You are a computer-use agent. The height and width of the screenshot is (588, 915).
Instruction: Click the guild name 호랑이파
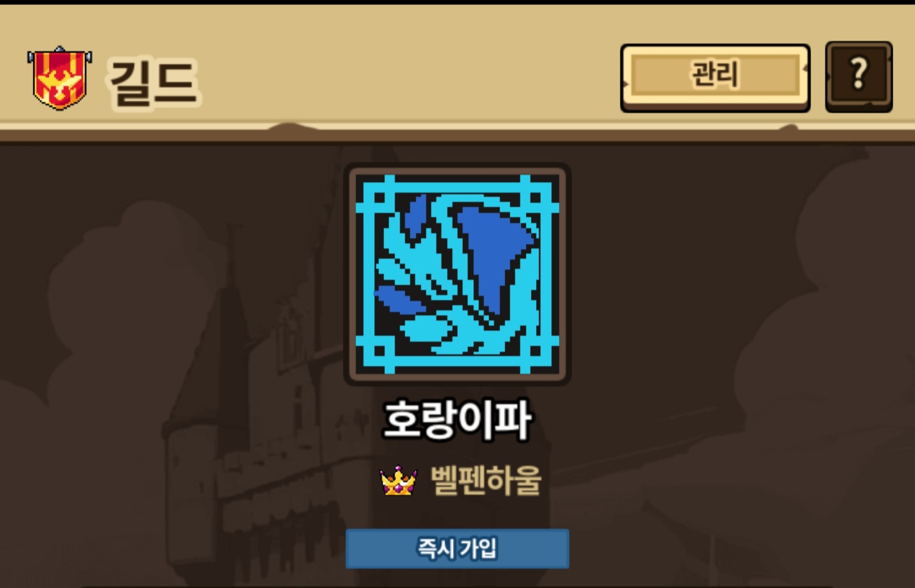[457, 420]
